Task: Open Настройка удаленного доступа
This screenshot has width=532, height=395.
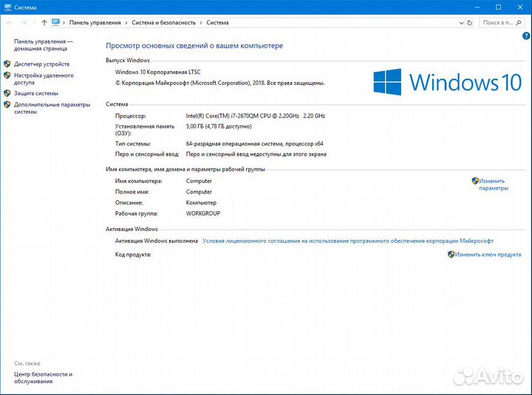Action: click(x=44, y=79)
